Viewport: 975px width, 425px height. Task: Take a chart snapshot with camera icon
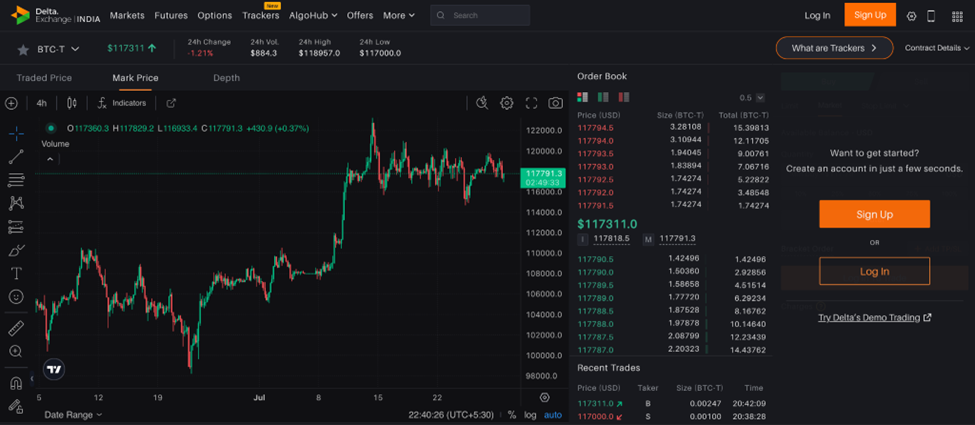pos(555,103)
